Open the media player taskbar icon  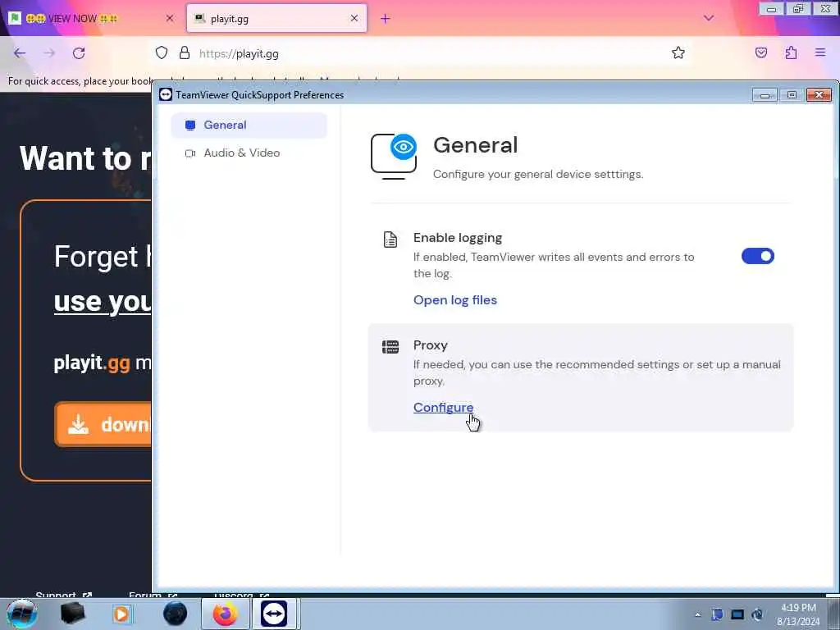(x=121, y=614)
